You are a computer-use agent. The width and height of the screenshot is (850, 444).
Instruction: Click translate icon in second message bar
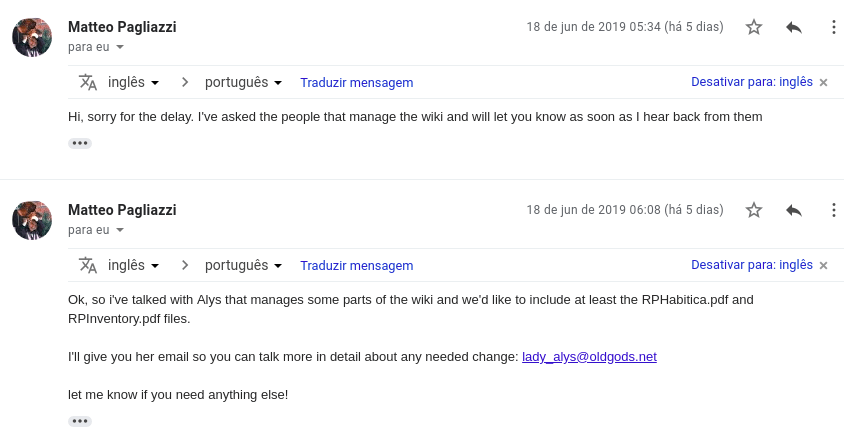tap(88, 266)
